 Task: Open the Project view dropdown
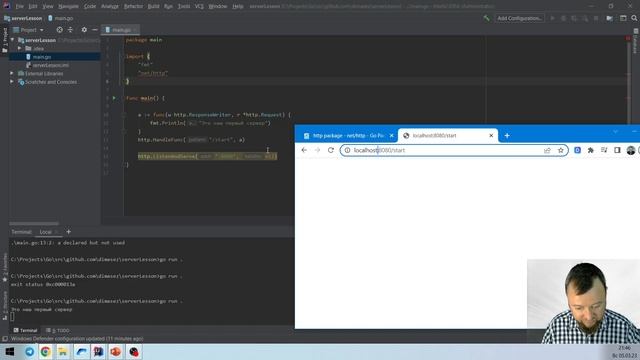29,30
